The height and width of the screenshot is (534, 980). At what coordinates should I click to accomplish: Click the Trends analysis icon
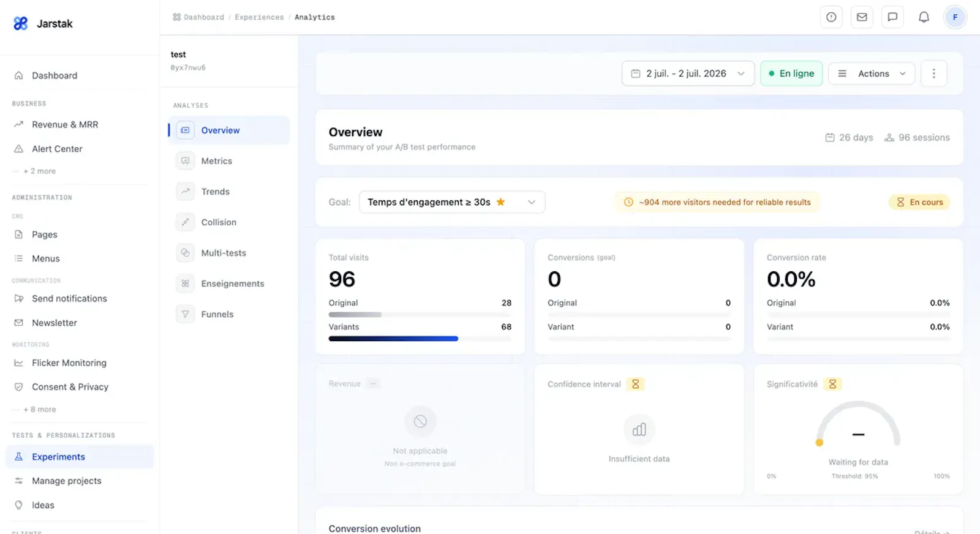[185, 192]
